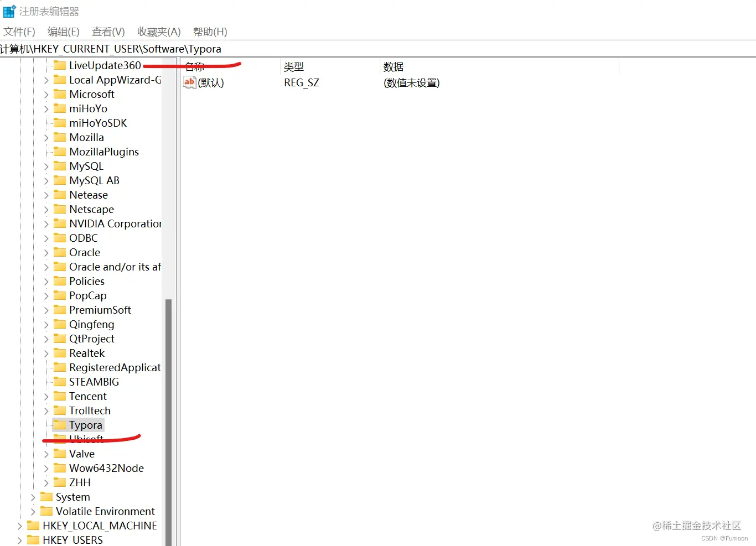756x546 pixels.
Task: Select the System key label
Action: pyautogui.click(x=73, y=497)
